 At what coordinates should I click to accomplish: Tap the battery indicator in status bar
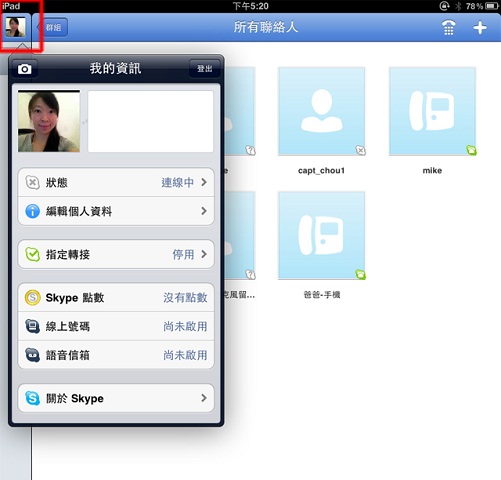[x=492, y=6]
